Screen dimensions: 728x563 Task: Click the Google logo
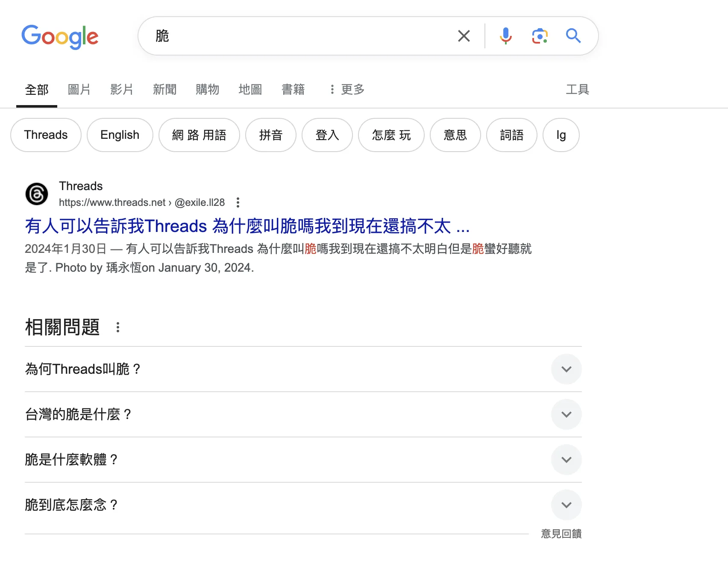pyautogui.click(x=60, y=37)
